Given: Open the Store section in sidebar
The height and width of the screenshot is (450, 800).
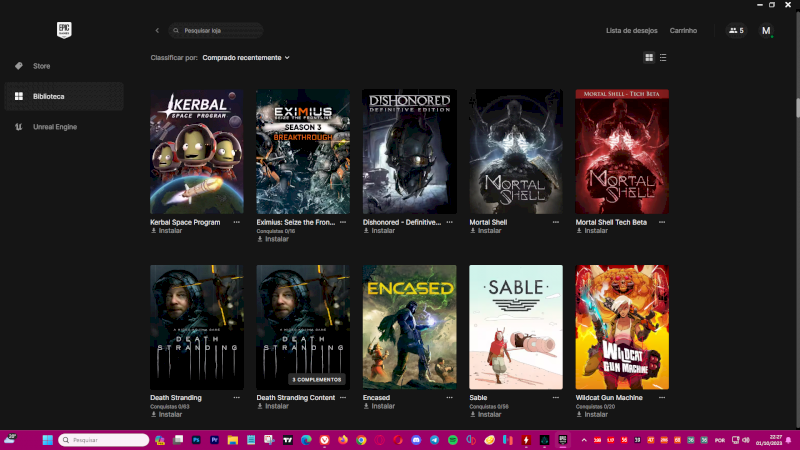Looking at the screenshot, I should [x=41, y=66].
